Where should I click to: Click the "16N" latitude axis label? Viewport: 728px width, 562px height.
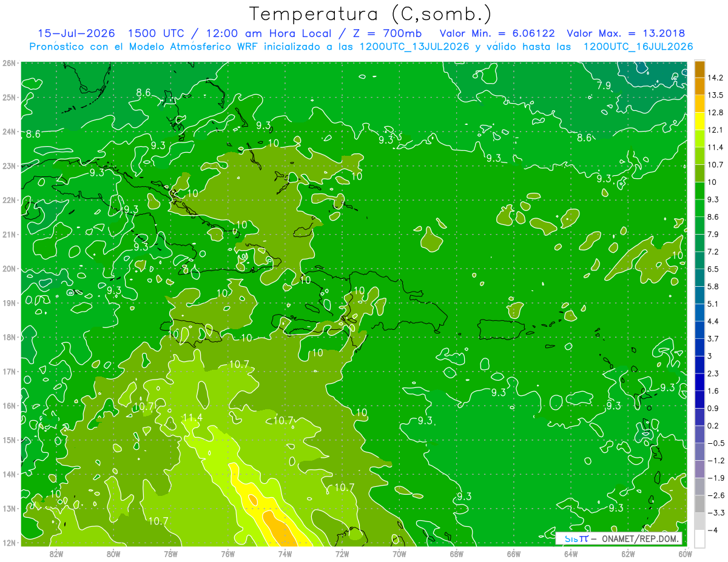[x=9, y=406]
